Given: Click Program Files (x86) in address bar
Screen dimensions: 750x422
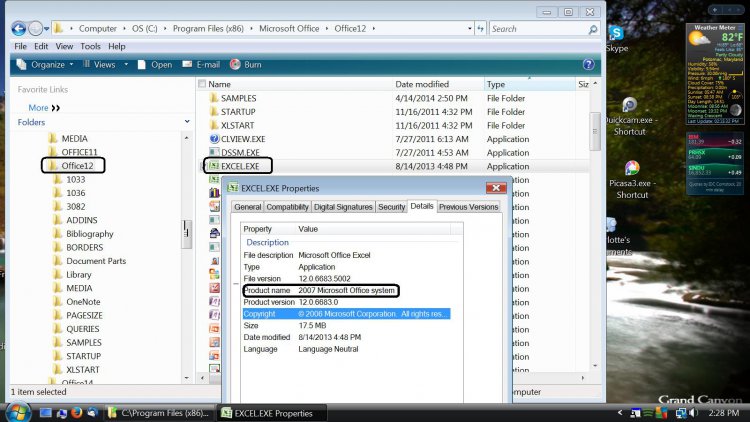Looking at the screenshot, I should 208,29.
